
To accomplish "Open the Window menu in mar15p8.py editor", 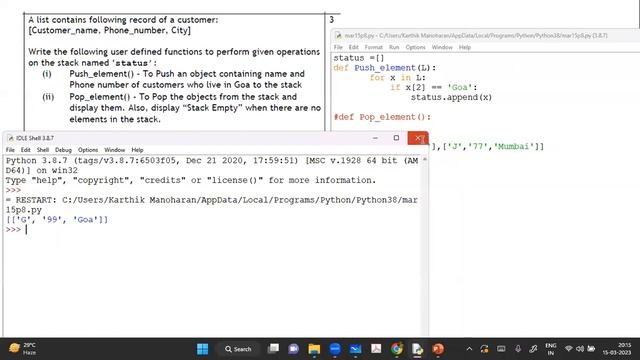I will tap(442, 47).
